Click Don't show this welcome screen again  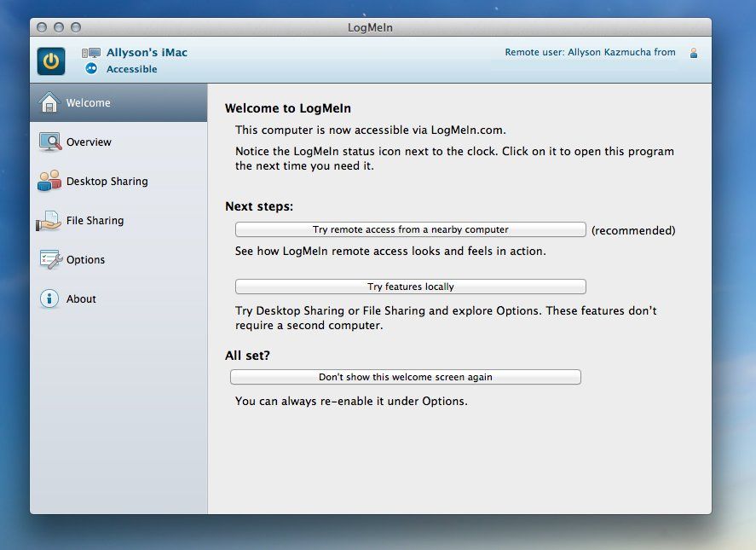(405, 376)
